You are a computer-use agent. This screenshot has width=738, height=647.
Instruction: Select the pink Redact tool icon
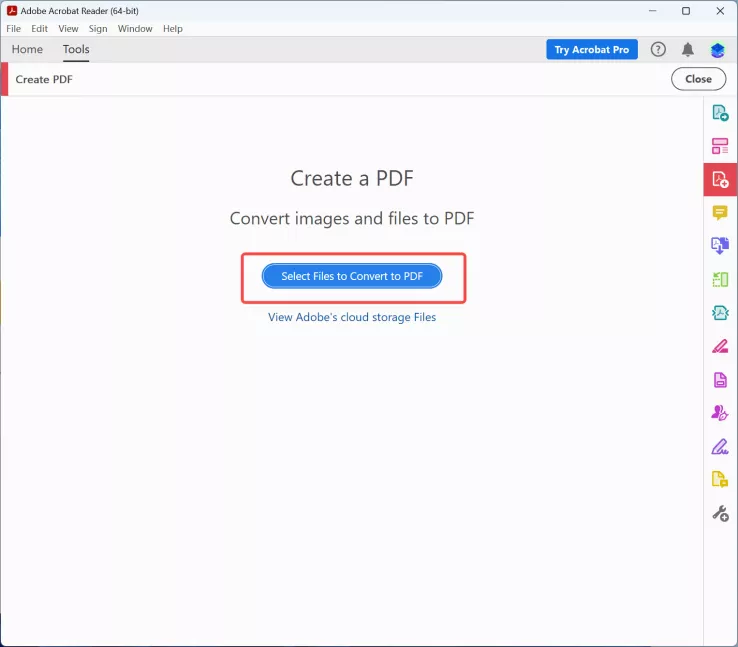[720, 346]
